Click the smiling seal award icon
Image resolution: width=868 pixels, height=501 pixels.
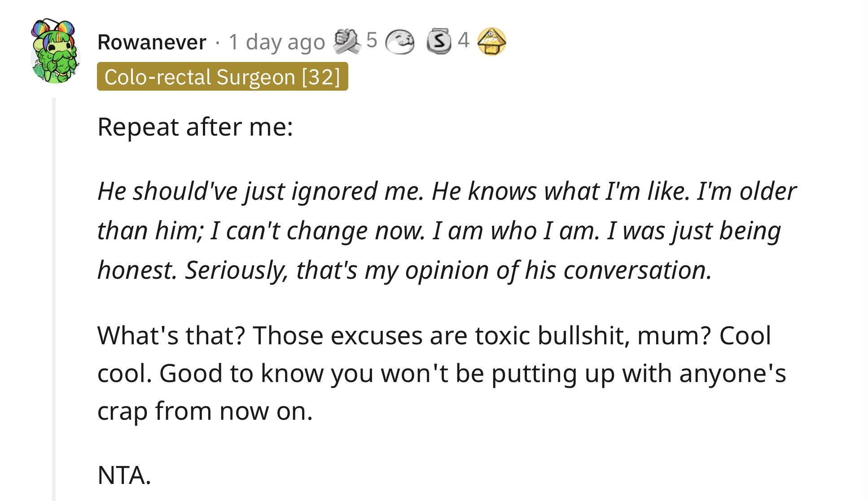coord(400,42)
